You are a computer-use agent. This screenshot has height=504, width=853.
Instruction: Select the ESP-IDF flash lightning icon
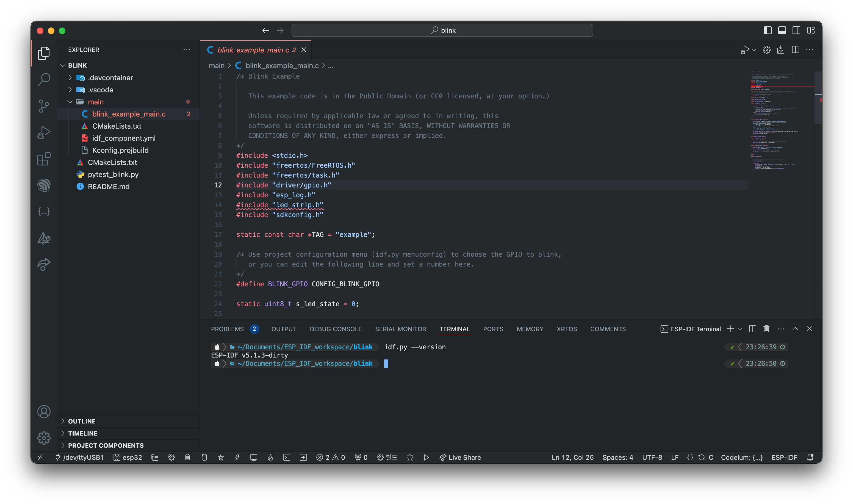[x=237, y=458]
